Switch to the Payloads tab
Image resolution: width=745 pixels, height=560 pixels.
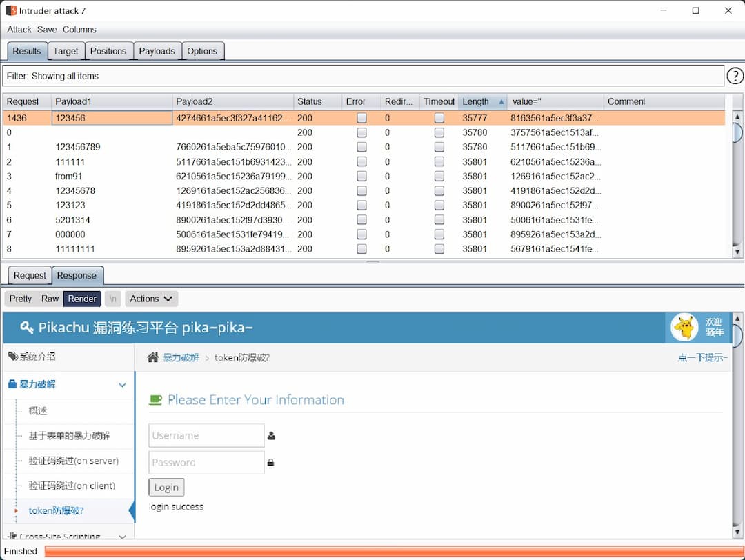tap(157, 51)
